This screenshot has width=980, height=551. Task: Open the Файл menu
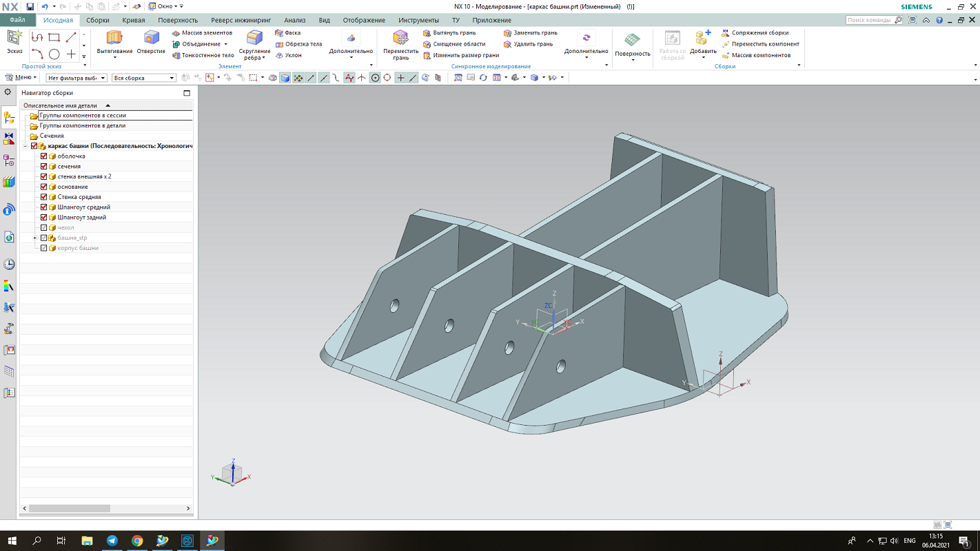[17, 21]
